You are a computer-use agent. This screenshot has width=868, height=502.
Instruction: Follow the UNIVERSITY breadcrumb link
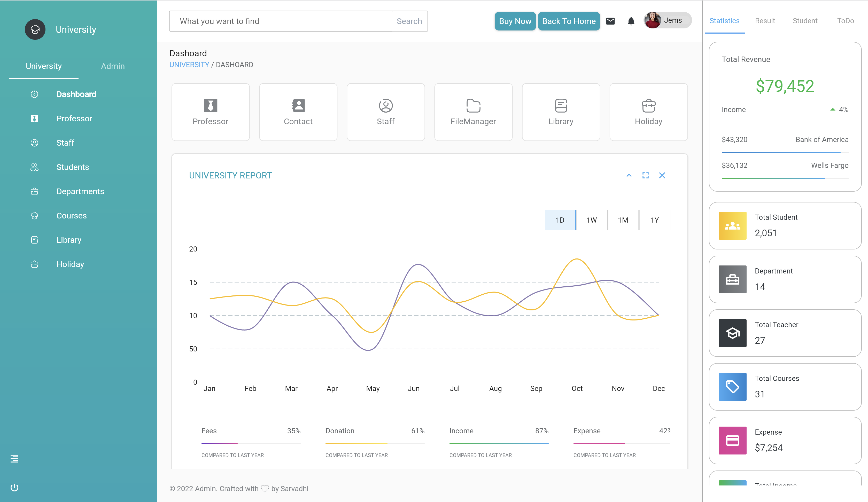click(x=189, y=64)
